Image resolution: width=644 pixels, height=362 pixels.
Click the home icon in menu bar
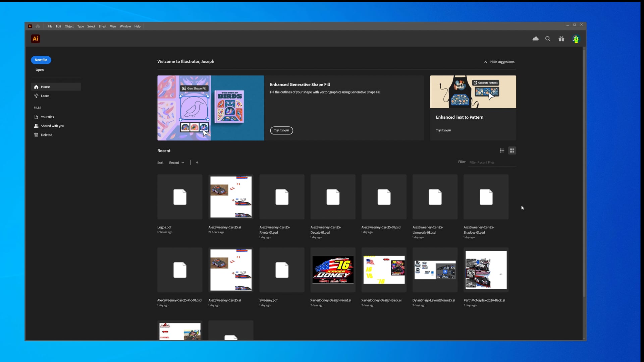pos(38,26)
